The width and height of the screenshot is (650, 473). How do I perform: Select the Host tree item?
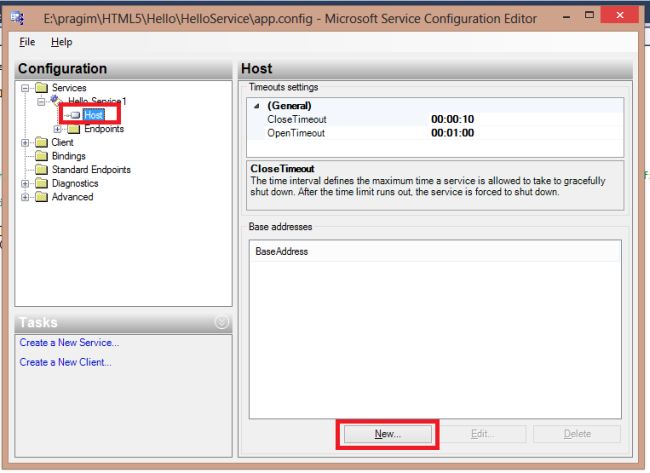(x=93, y=115)
